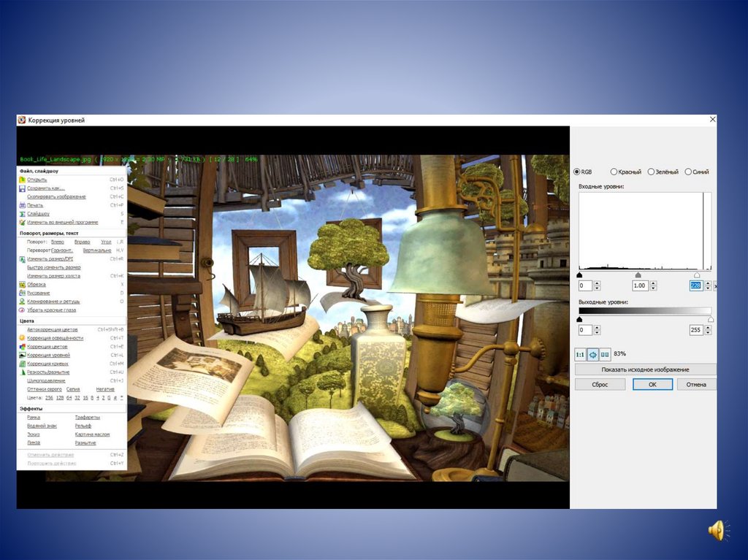Click the Открыть folder icon in the menu
This screenshot has height=560, width=748.
point(22,180)
